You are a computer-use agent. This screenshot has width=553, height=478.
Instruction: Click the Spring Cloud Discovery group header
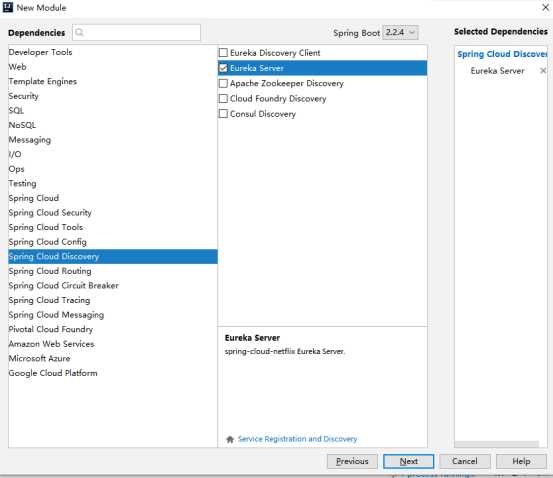[502, 54]
